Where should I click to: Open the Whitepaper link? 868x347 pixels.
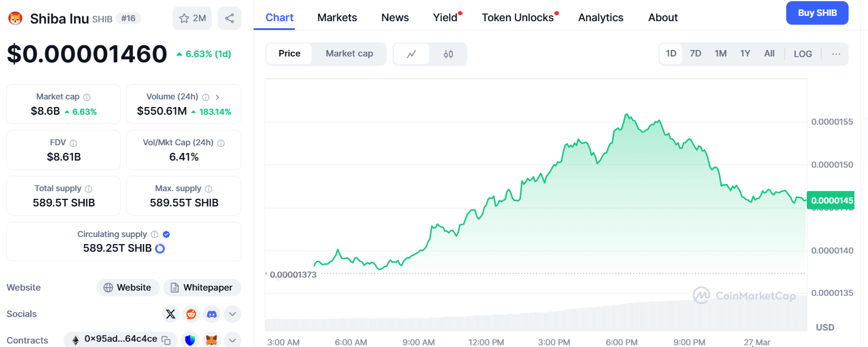click(x=202, y=288)
